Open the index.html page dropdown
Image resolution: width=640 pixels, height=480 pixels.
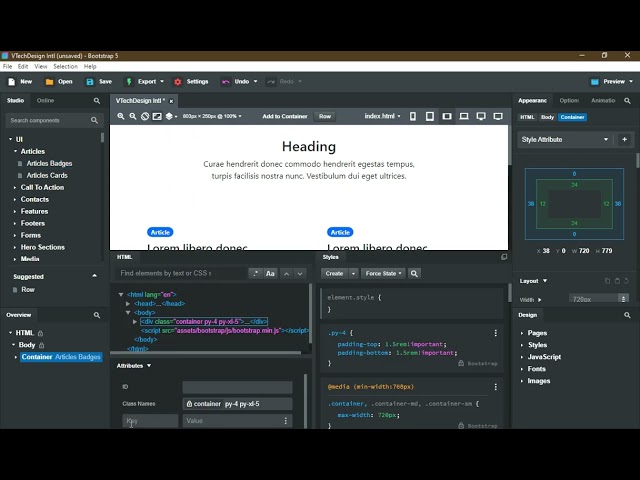click(x=382, y=116)
